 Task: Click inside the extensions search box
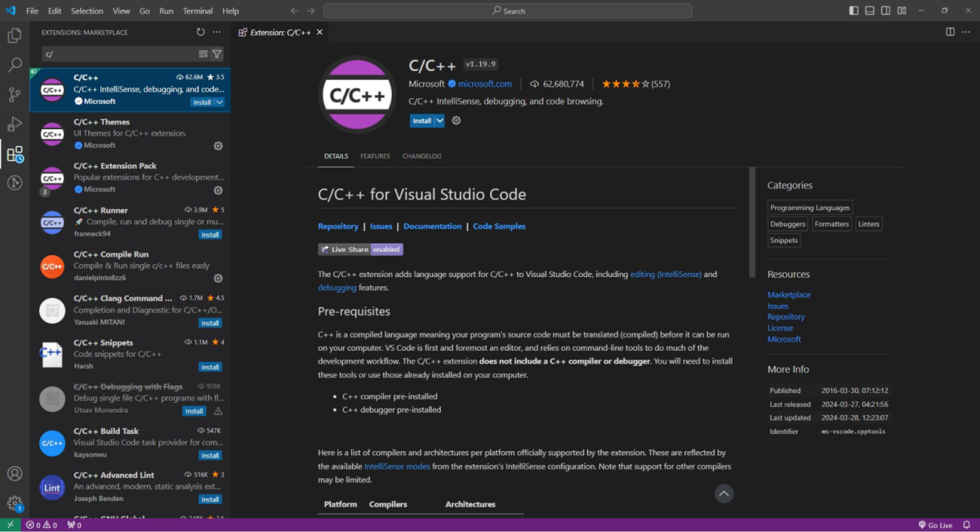coord(122,52)
